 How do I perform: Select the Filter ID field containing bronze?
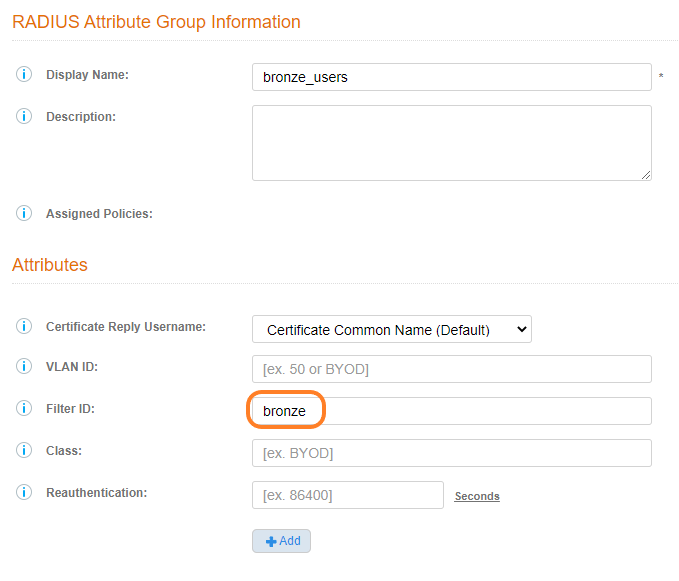[x=451, y=411]
